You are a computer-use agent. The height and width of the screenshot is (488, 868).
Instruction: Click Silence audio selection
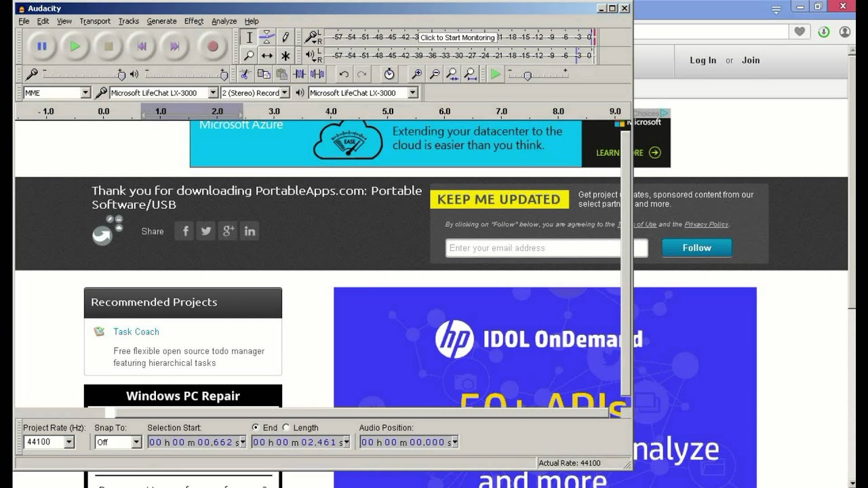click(317, 75)
